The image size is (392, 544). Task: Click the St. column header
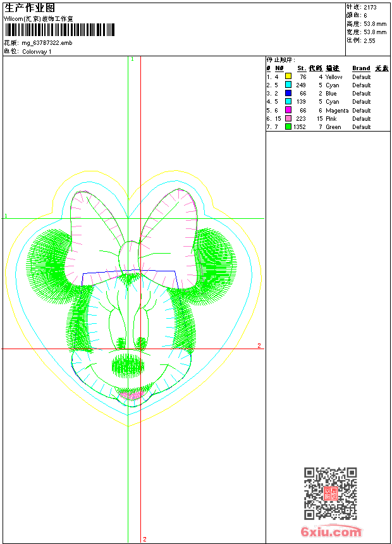tap(302, 68)
